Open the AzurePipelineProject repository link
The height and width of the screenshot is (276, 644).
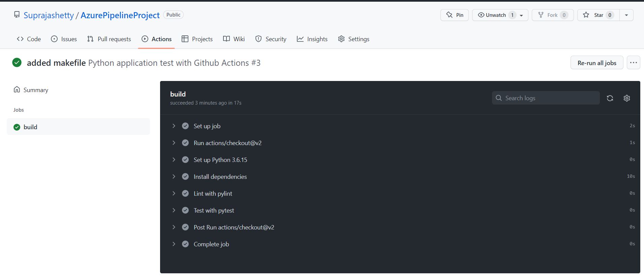click(120, 15)
